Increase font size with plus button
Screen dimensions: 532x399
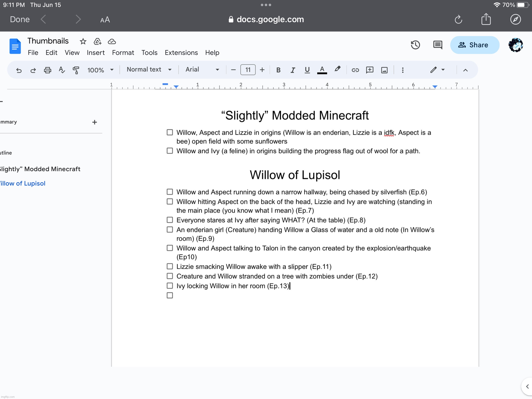(x=262, y=70)
